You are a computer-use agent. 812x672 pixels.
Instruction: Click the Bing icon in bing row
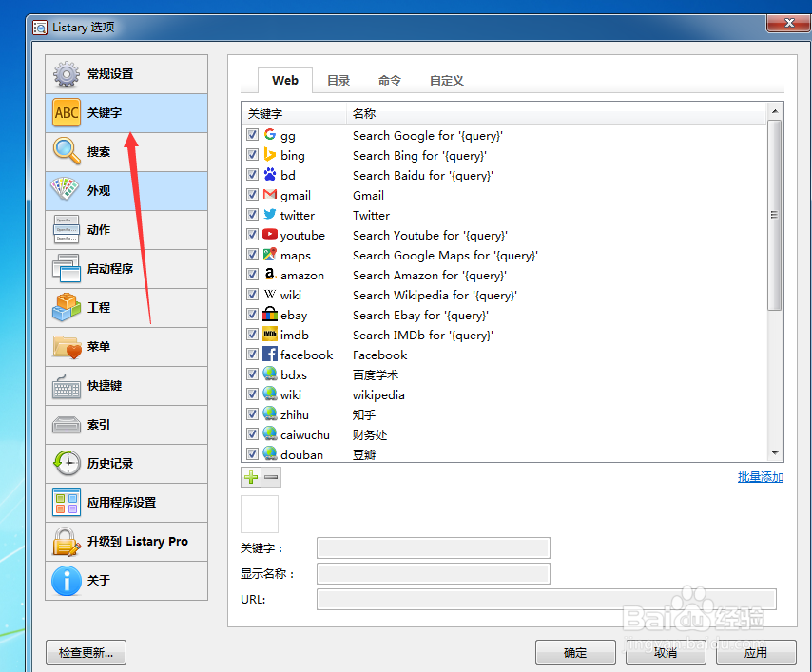pyautogui.click(x=270, y=154)
